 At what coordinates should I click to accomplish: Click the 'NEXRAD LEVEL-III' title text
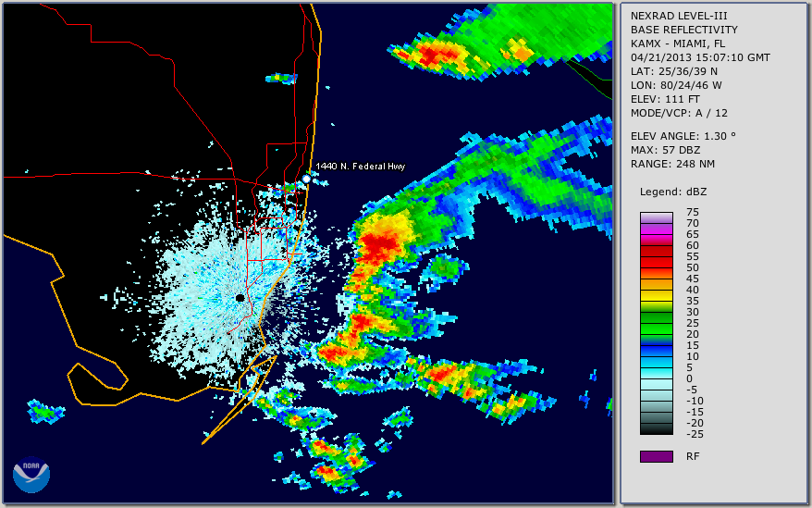[x=679, y=16]
